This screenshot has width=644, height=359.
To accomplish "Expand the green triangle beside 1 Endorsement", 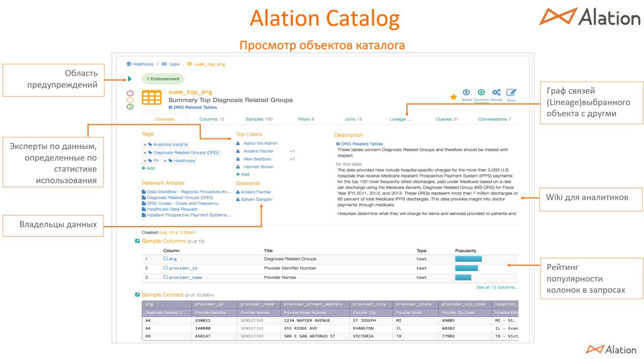I will pyautogui.click(x=130, y=79).
